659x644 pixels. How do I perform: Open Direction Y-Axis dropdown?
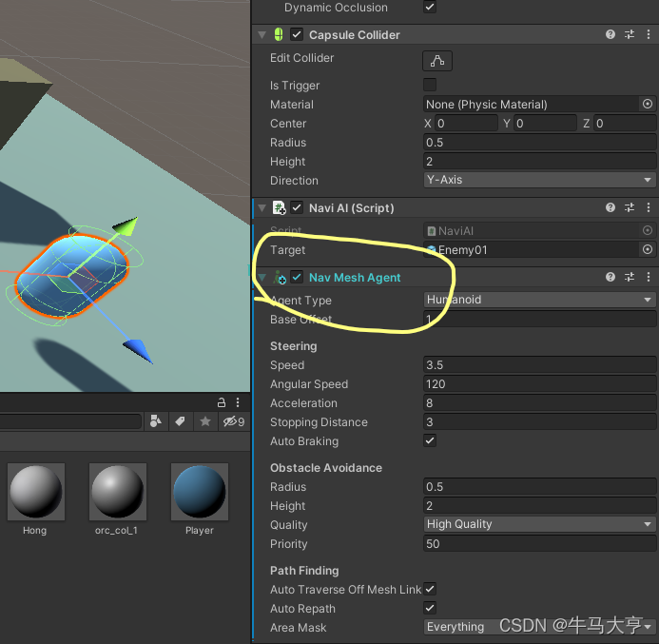539,180
